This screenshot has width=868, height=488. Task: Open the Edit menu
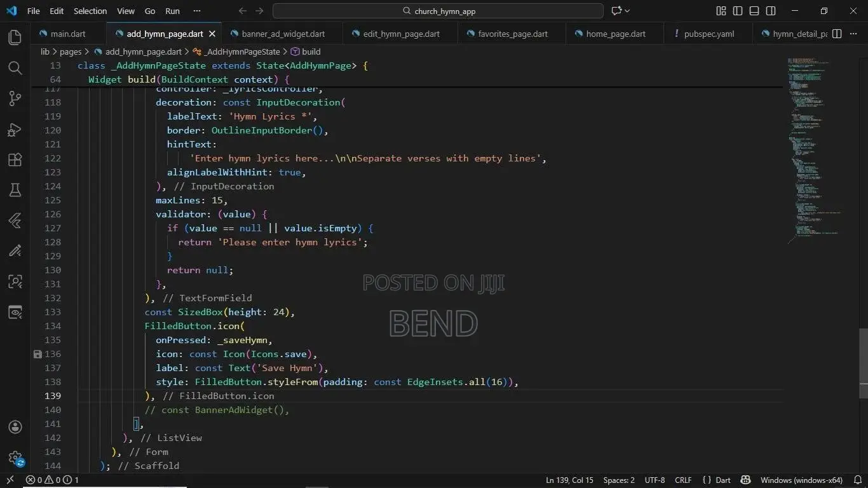[57, 11]
